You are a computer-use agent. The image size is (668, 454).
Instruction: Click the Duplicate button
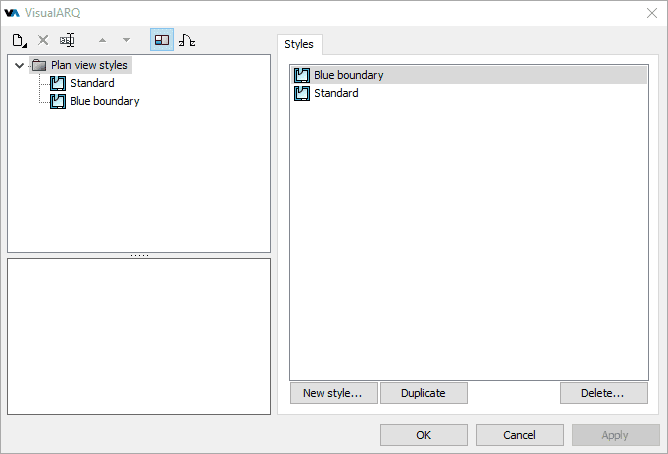pyautogui.click(x=423, y=393)
